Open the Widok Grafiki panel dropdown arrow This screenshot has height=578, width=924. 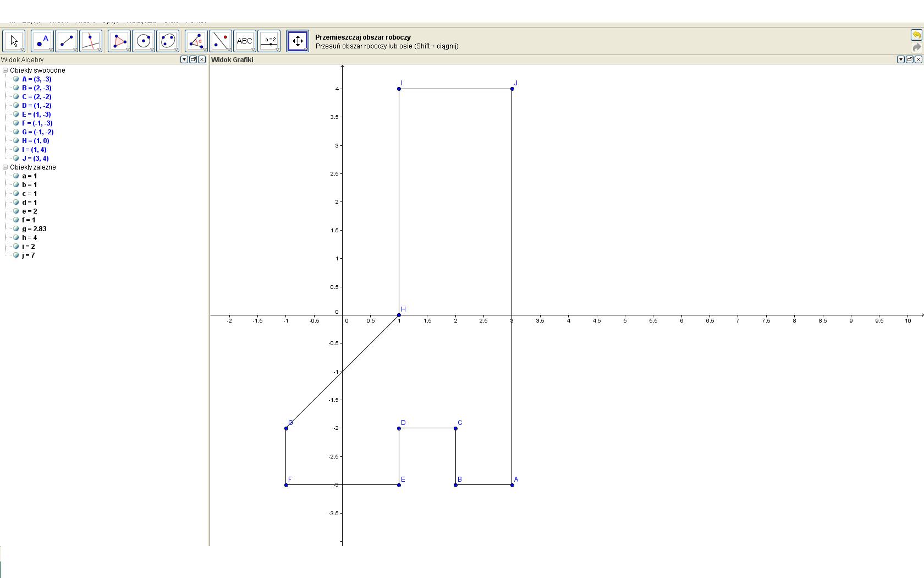pyautogui.click(x=901, y=59)
